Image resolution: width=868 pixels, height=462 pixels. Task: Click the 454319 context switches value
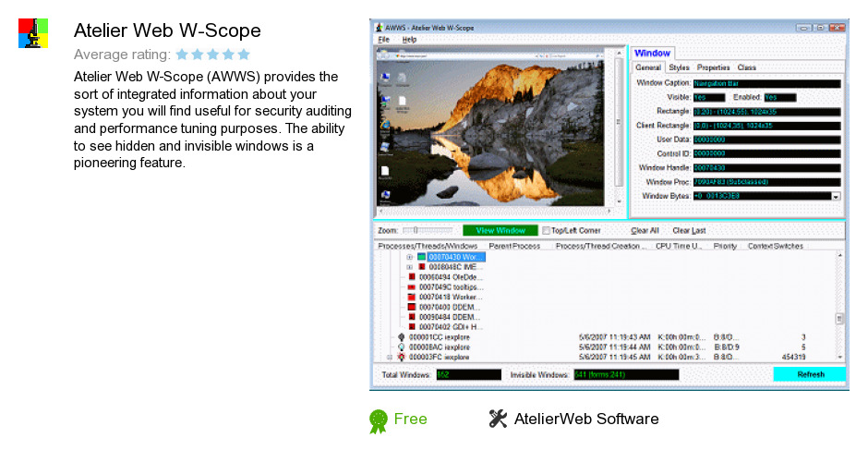793,357
